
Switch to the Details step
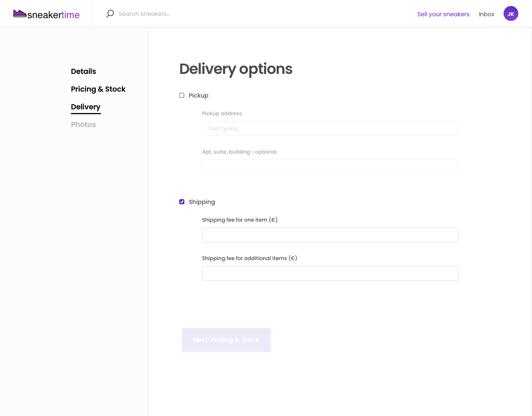click(x=83, y=71)
